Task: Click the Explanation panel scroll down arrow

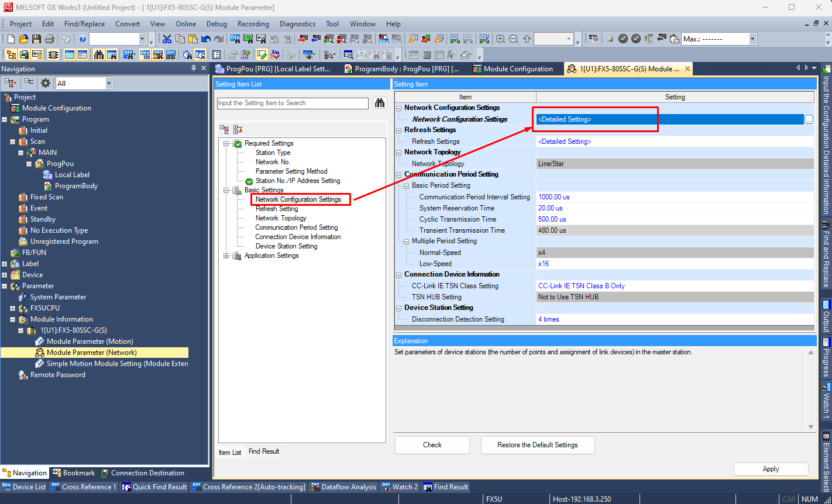Action: click(x=811, y=427)
